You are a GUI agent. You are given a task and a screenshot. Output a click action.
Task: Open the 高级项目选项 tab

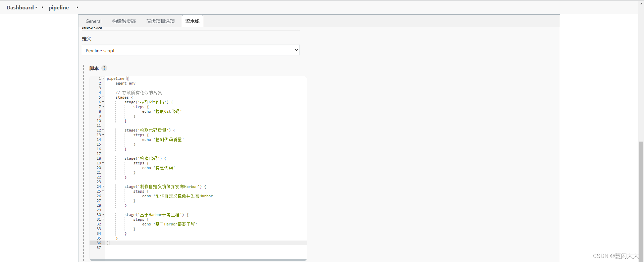(x=161, y=21)
